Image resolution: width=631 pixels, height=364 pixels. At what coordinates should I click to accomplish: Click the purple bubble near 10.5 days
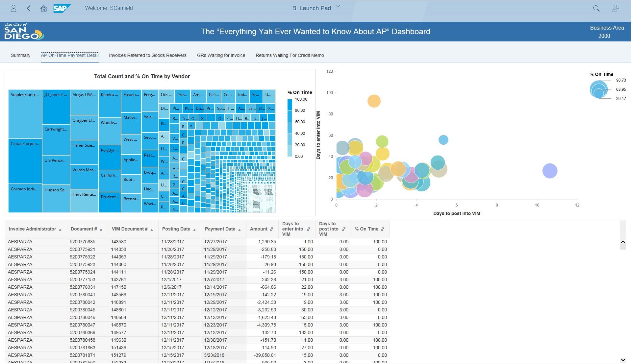point(550,171)
